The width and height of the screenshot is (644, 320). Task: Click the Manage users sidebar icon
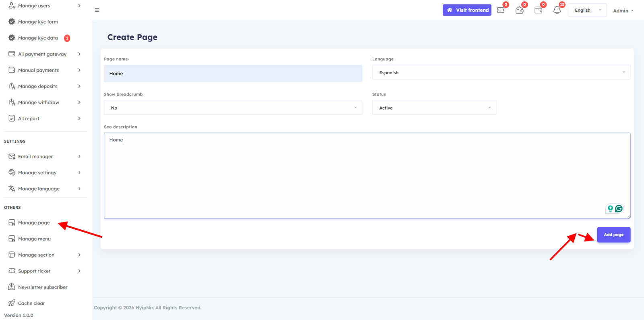coord(12,6)
